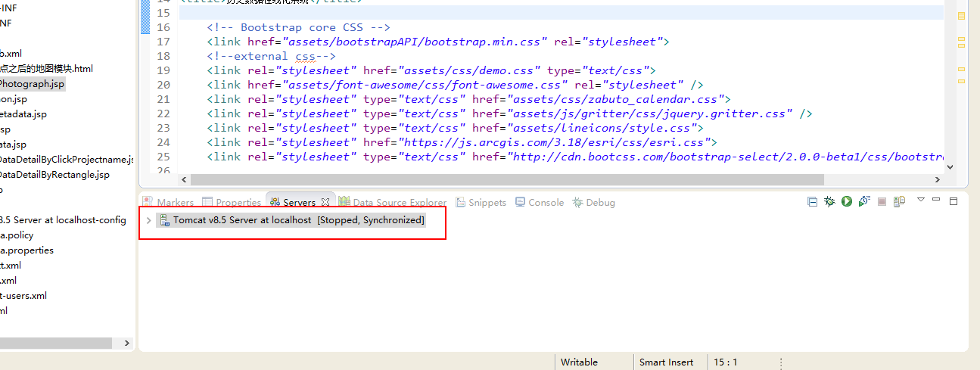Click line number 15 in the gutter
980x370 pixels.
[x=163, y=14]
